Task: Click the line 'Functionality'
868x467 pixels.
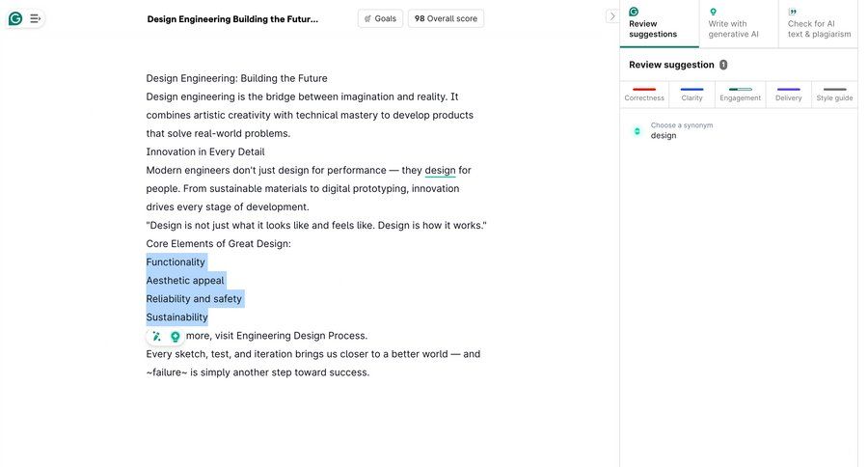Action: tap(176, 262)
